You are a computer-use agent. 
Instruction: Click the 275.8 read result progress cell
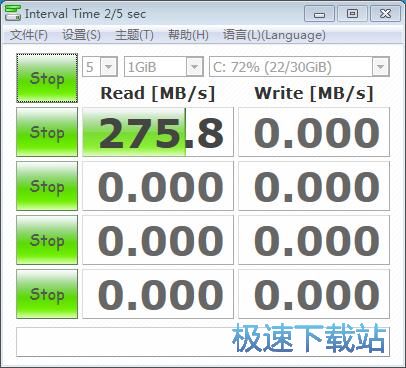[158, 132]
